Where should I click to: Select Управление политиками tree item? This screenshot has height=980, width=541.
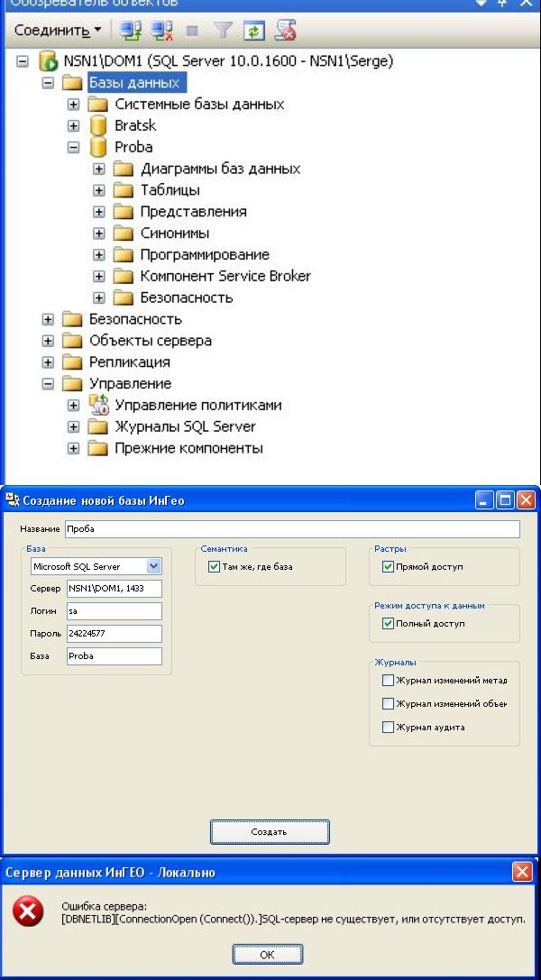tap(198, 405)
